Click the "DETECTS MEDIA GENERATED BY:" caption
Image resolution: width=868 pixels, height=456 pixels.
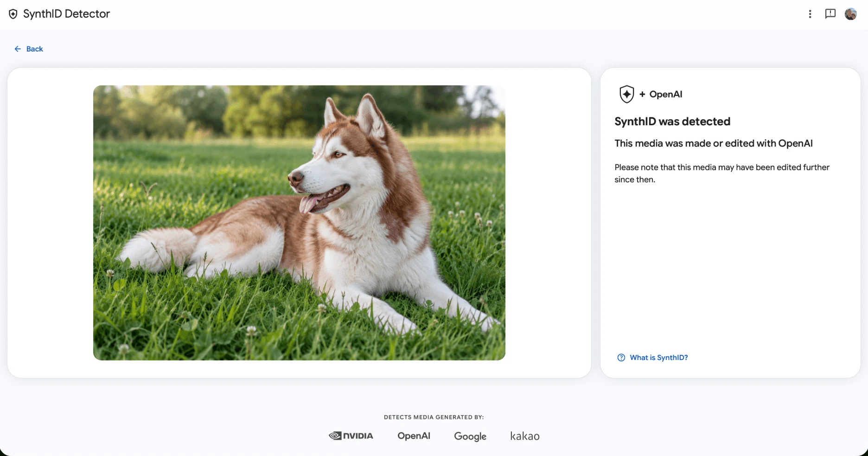point(434,417)
